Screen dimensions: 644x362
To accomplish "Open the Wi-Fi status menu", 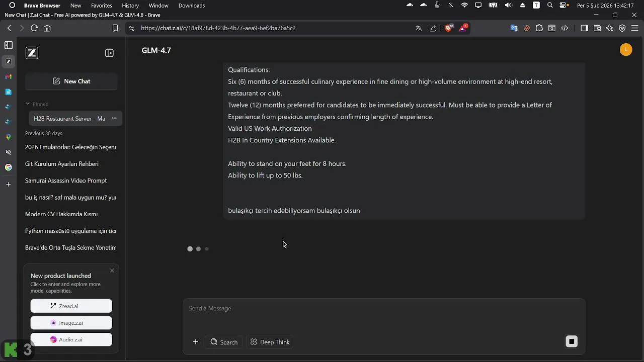I will point(464,6).
